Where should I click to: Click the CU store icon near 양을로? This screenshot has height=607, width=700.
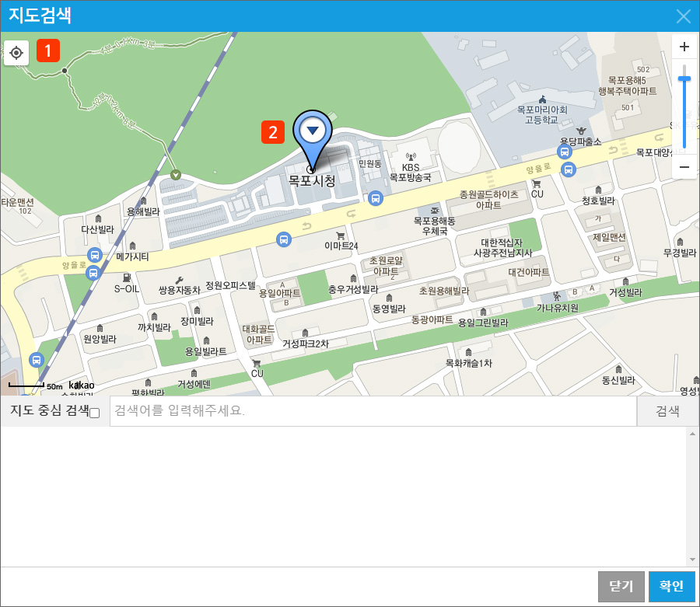536,183
